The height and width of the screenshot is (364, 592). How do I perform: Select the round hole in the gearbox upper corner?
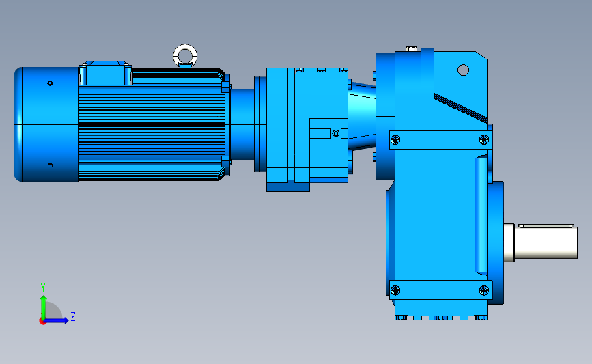(463, 70)
